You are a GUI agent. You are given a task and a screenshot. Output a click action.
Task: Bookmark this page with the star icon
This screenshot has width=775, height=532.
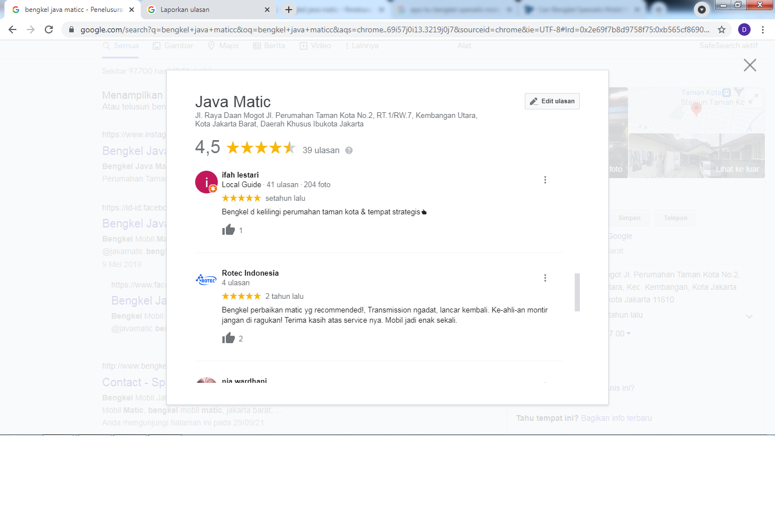pos(722,29)
